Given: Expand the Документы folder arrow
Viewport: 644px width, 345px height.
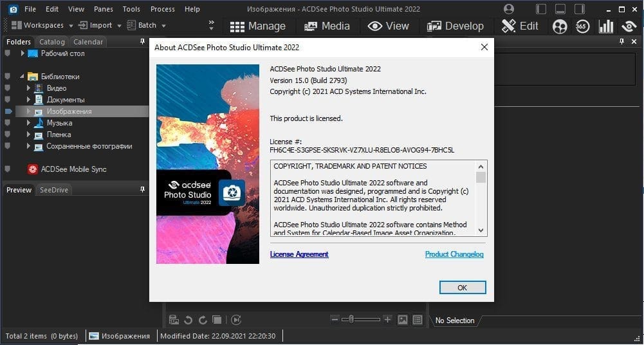Looking at the screenshot, I should point(29,99).
